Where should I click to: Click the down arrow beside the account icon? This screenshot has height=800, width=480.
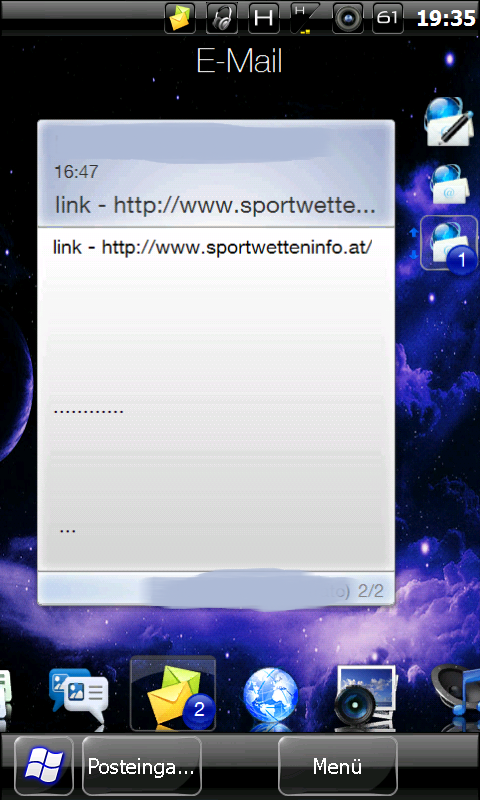click(x=414, y=254)
